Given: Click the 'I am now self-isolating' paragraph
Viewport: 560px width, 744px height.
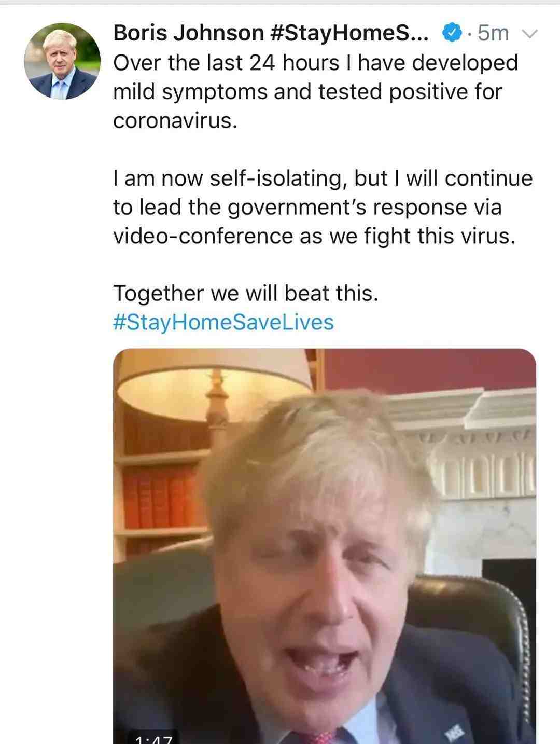Looking at the screenshot, I should [x=323, y=207].
